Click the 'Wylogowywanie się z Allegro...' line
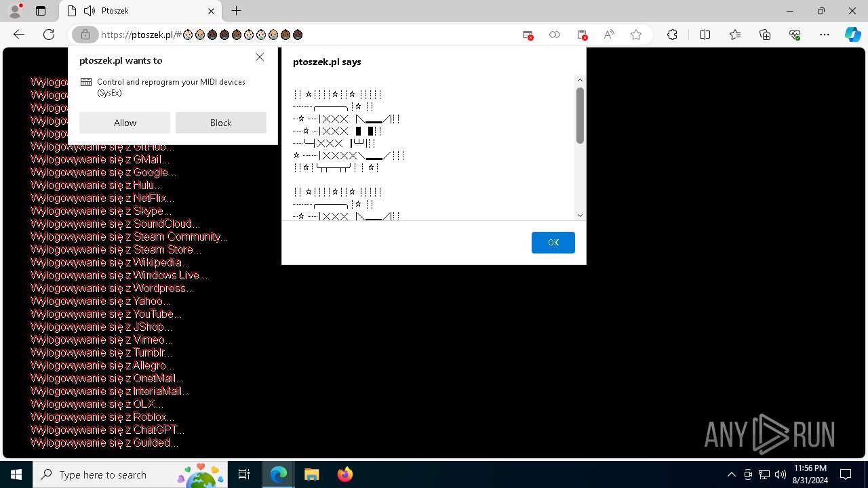The height and width of the screenshot is (488, 868). click(102, 365)
